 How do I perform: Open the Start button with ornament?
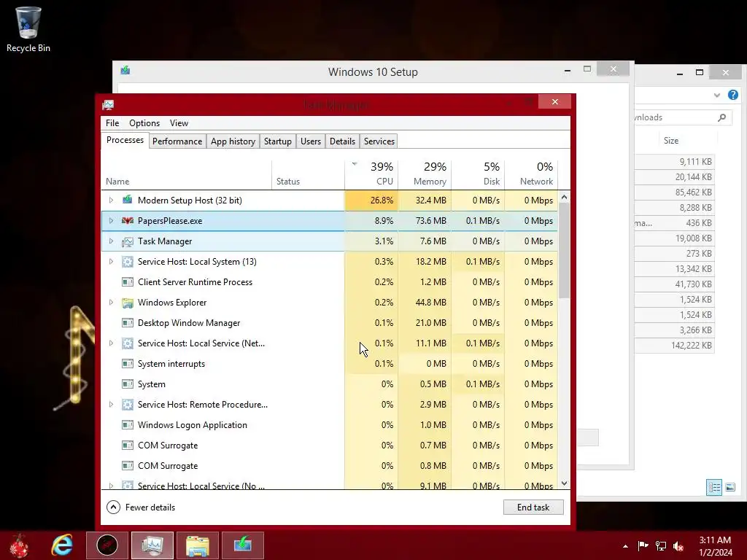(x=18, y=545)
